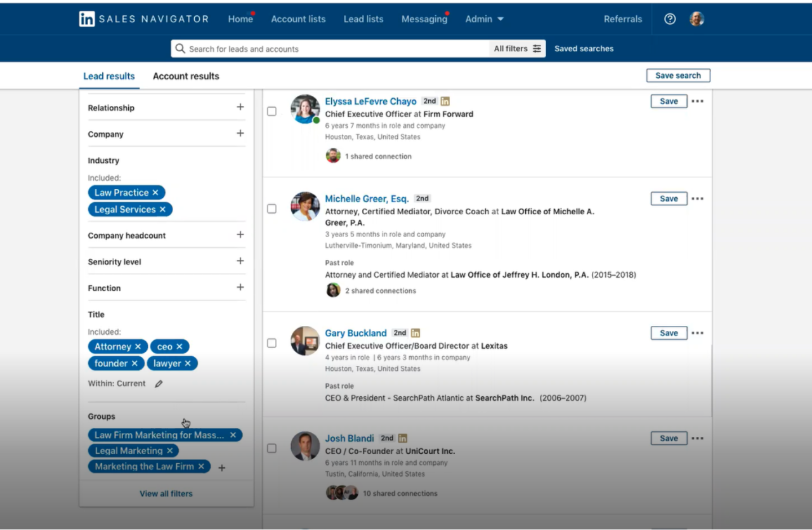Switch to the Account results tab

[x=185, y=75]
